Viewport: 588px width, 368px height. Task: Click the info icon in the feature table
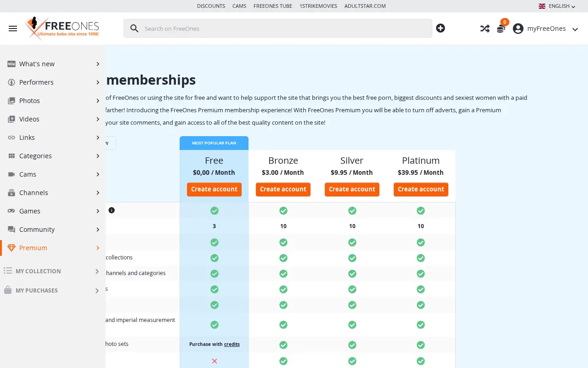tap(112, 210)
